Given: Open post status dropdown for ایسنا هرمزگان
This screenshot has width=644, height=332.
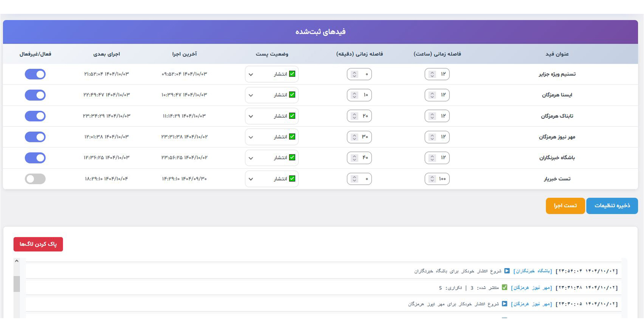Looking at the screenshot, I should click(x=271, y=95).
